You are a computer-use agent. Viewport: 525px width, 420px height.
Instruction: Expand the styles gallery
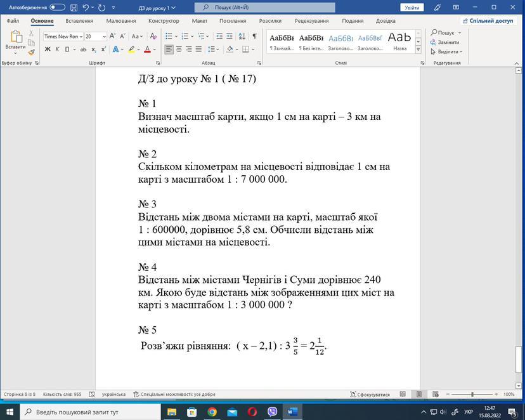click(418, 49)
